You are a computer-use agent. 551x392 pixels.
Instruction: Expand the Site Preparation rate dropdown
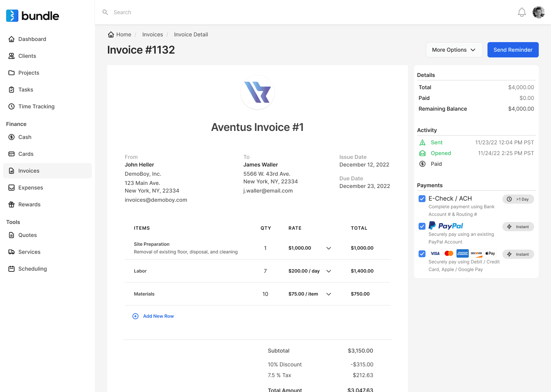tap(328, 248)
